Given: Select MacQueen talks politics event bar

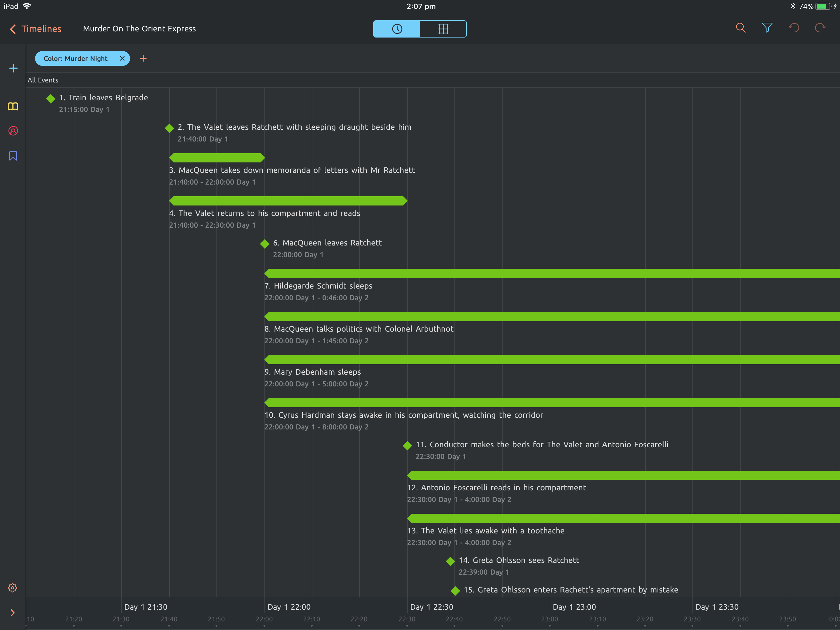Looking at the screenshot, I should tap(552, 317).
